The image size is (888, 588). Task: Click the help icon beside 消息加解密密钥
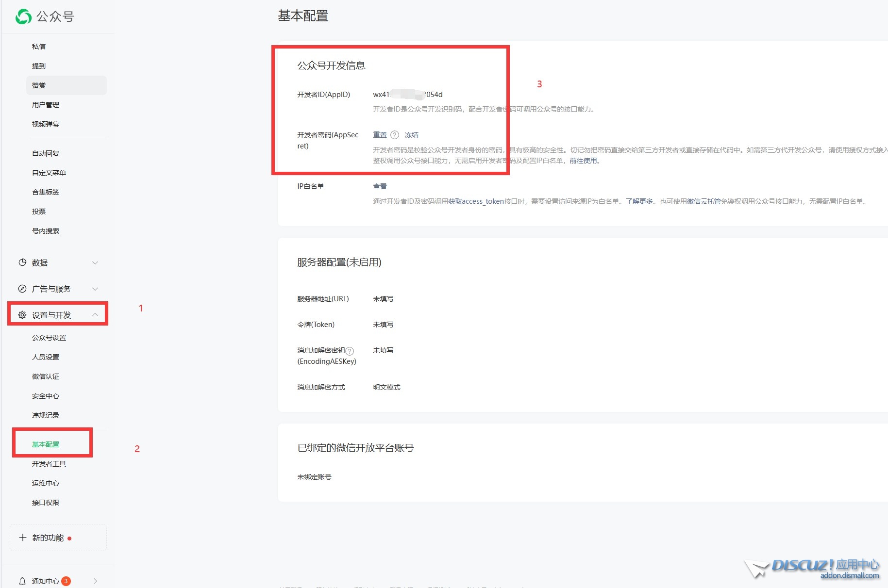pos(350,351)
